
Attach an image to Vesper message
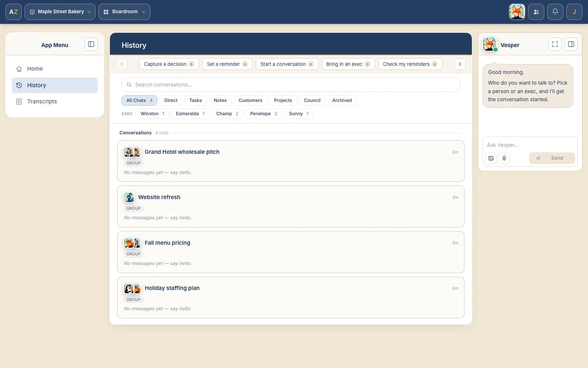pos(491,158)
